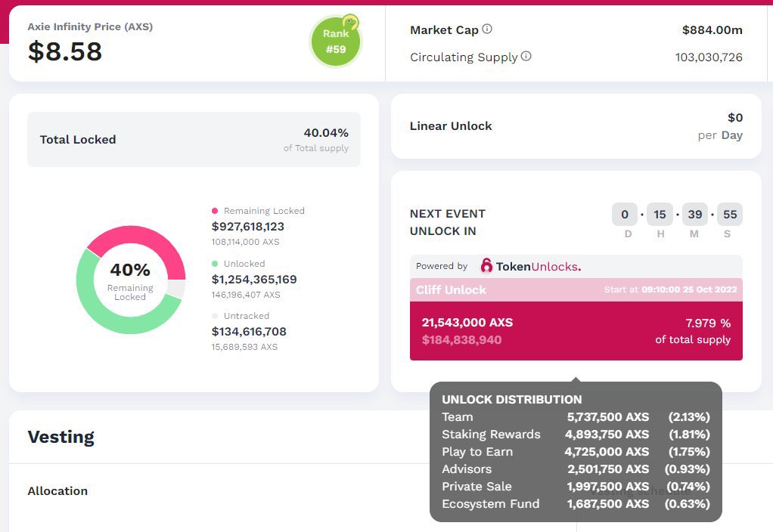
Task: Click the Market Cap info icon
Action: pyautogui.click(x=487, y=29)
